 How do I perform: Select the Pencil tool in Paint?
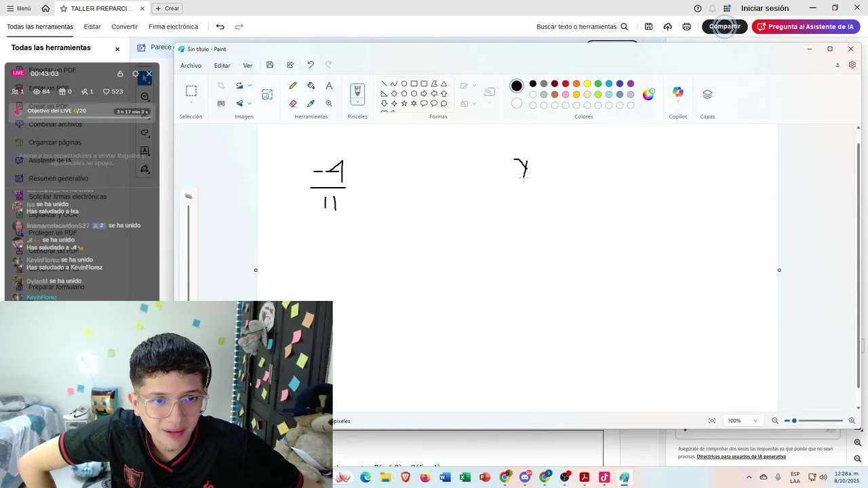click(293, 86)
